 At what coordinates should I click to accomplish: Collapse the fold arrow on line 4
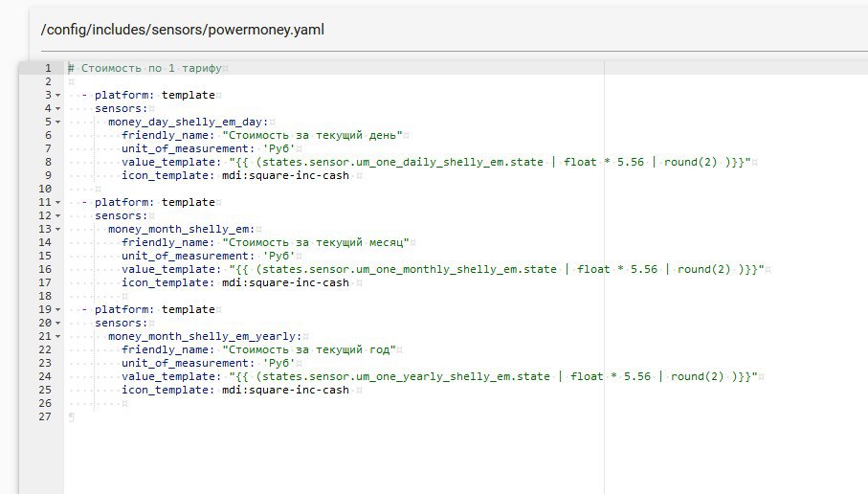(x=57, y=108)
